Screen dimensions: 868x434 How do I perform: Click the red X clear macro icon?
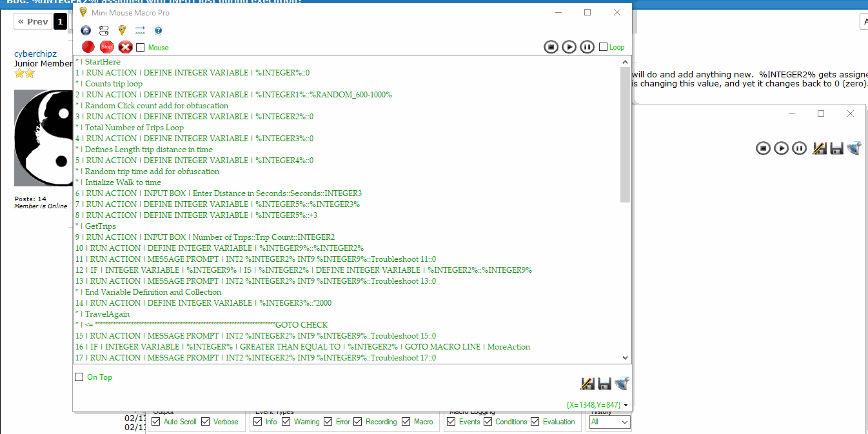click(125, 46)
